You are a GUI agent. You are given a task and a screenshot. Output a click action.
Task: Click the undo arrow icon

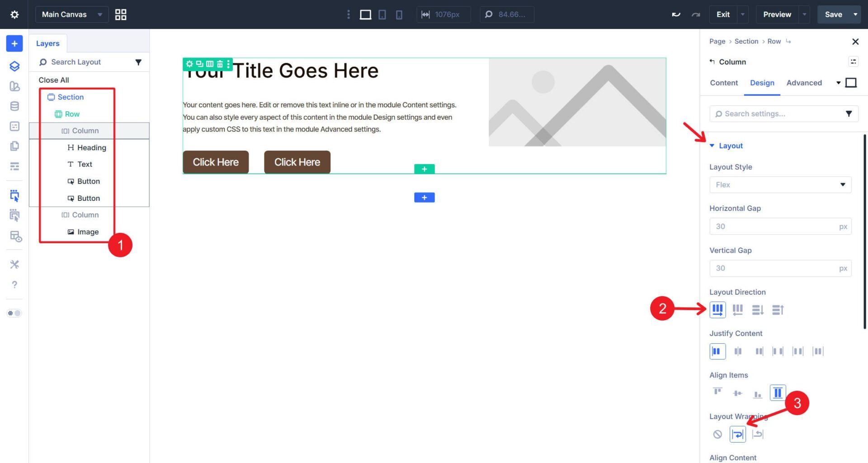pyautogui.click(x=676, y=14)
